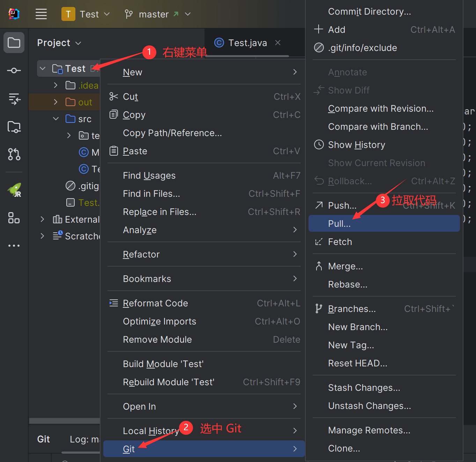Screen dimensions: 476x462
Task: Click the .git/info/exclude ignore icon
Action: click(319, 47)
